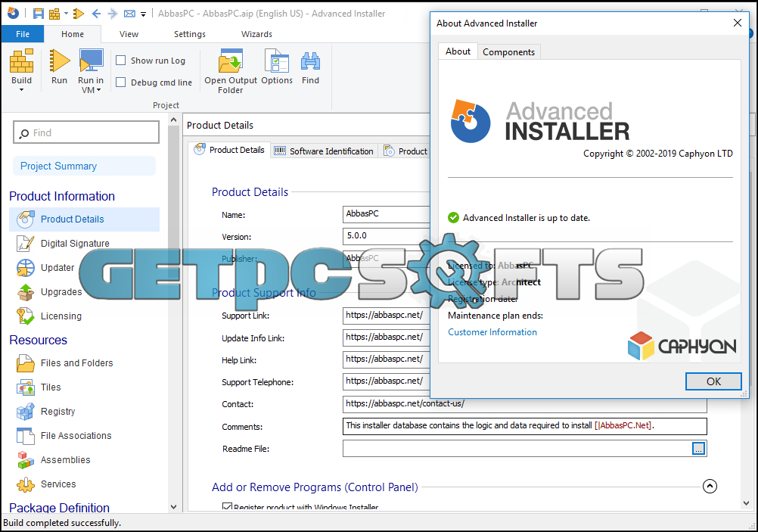Click the envelope feedback icon

point(129,14)
